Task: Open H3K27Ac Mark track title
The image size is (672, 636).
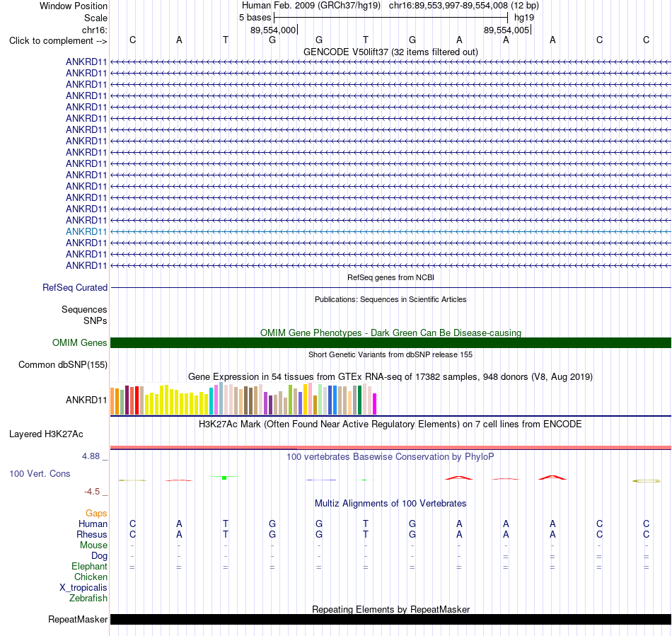Action: pos(390,424)
